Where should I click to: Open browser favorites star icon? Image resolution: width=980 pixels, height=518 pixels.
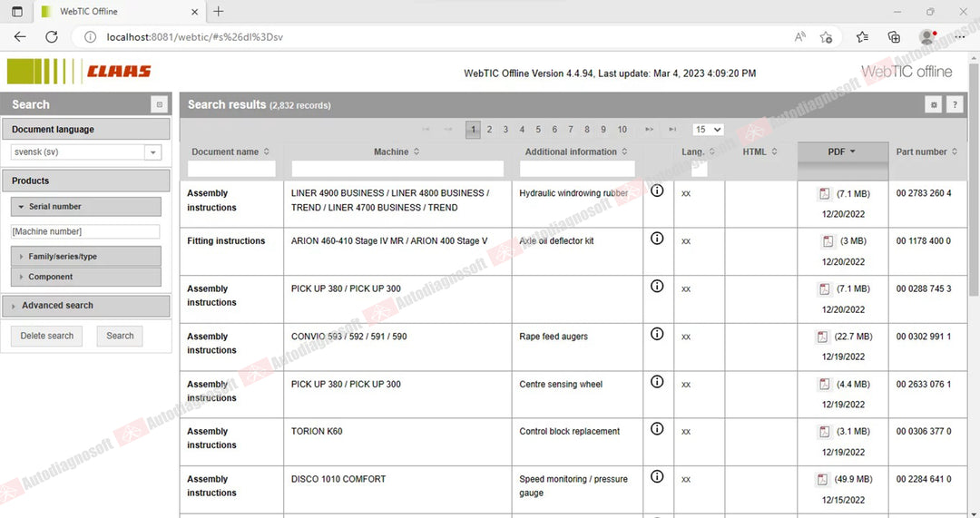click(863, 37)
